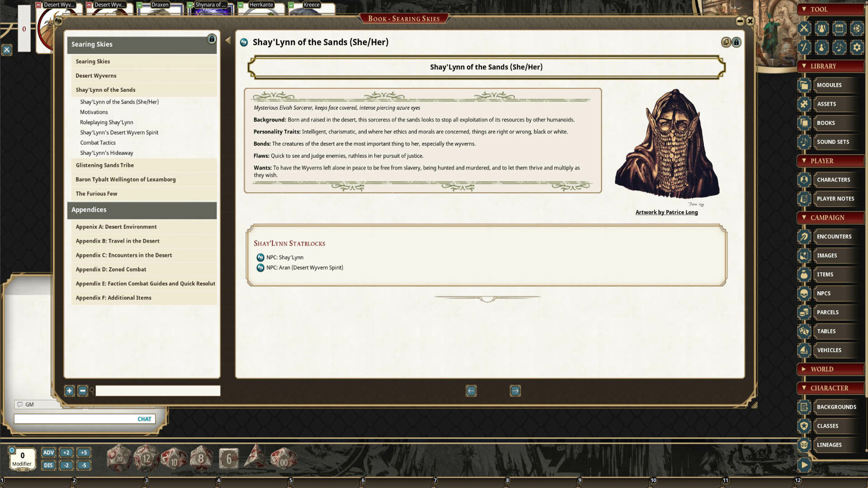Open the options gear icon

tap(858, 47)
